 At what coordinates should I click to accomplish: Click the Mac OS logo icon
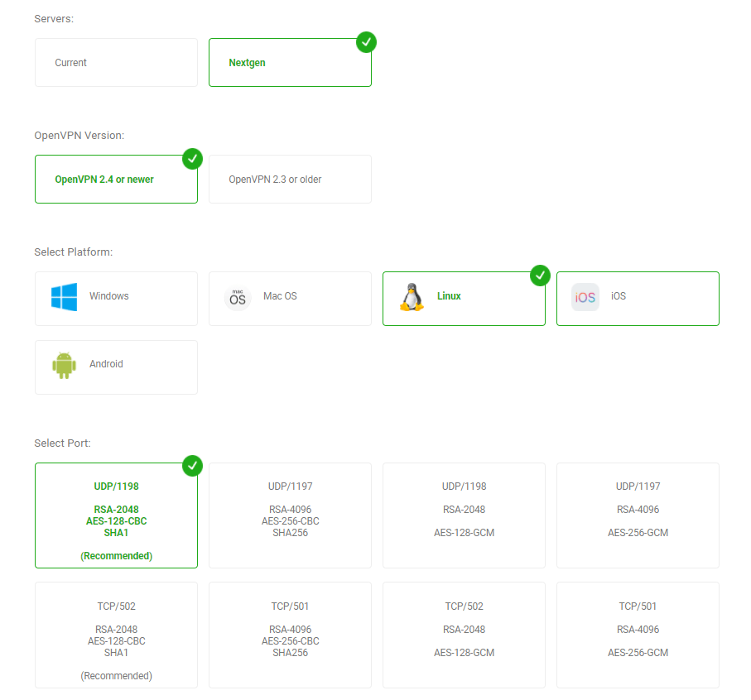(238, 298)
